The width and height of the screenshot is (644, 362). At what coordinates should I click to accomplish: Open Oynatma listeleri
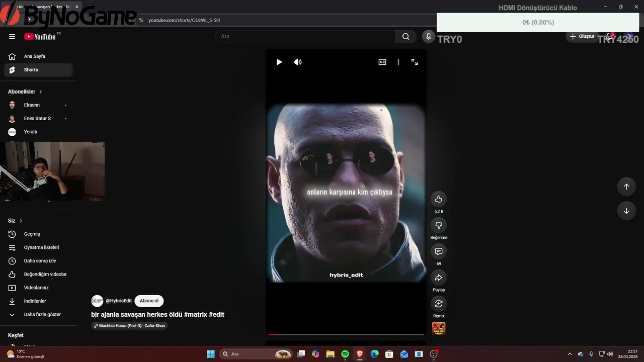38,247
